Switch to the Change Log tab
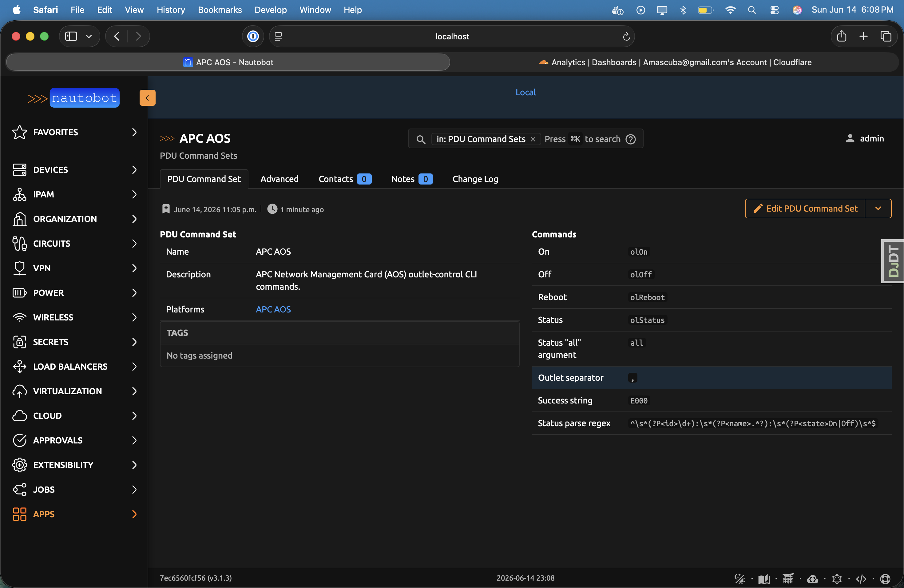The height and width of the screenshot is (588, 904). click(475, 179)
